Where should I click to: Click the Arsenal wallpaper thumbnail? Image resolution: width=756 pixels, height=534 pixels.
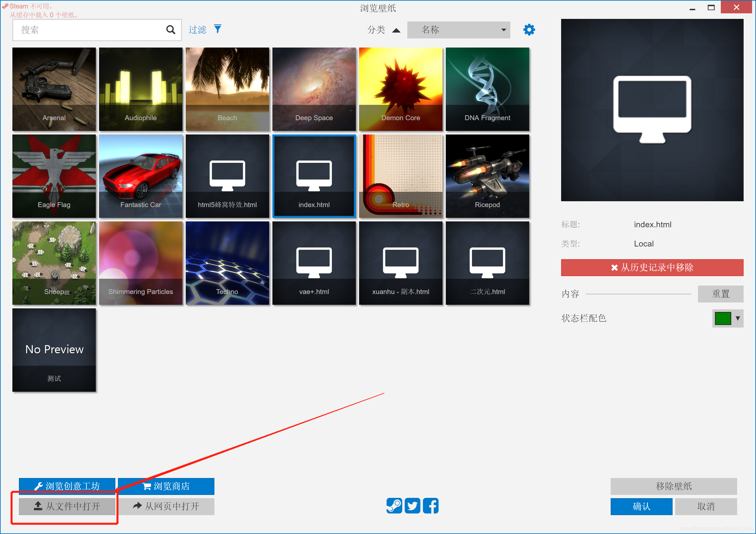tap(54, 89)
